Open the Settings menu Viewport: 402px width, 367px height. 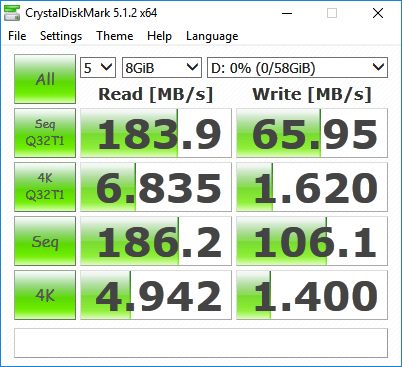coord(61,36)
